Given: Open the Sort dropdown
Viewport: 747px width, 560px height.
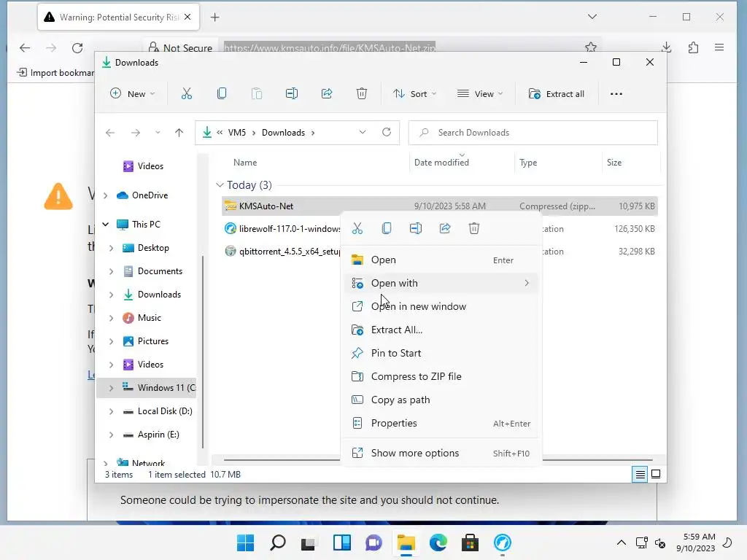Looking at the screenshot, I should tap(414, 94).
